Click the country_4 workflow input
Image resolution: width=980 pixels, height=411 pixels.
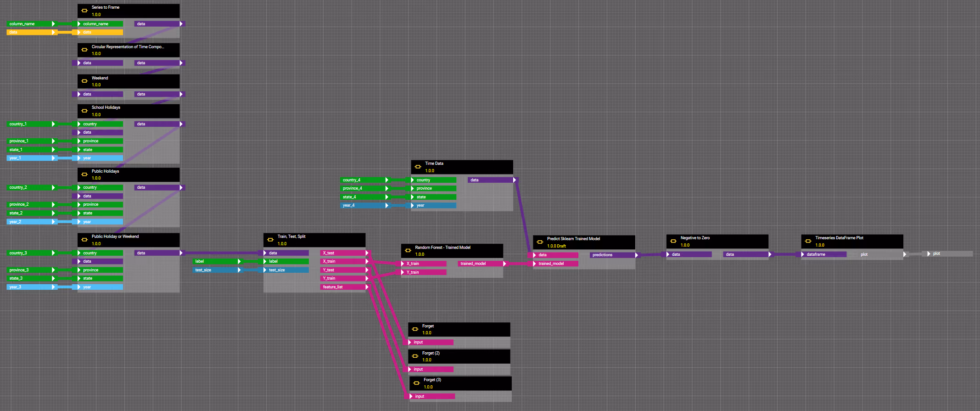coord(364,180)
